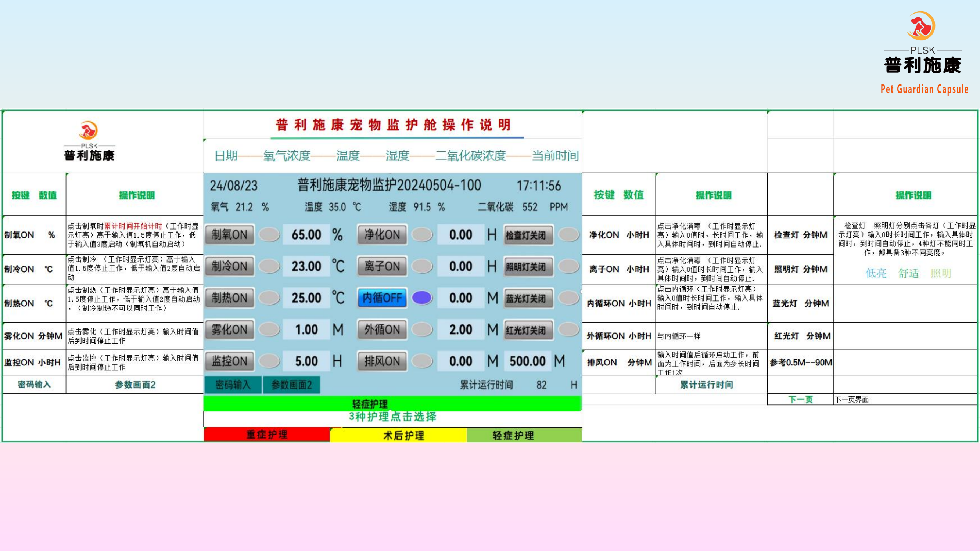
Task: Click the 二氧化碳 552 PPM reading
Action: (x=523, y=207)
